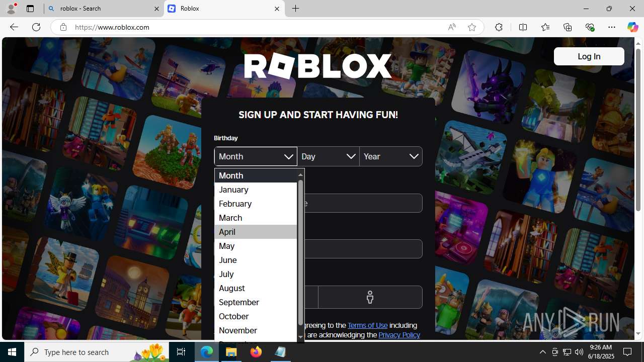
Task: Switch to the Roblox tab
Action: 224,9
